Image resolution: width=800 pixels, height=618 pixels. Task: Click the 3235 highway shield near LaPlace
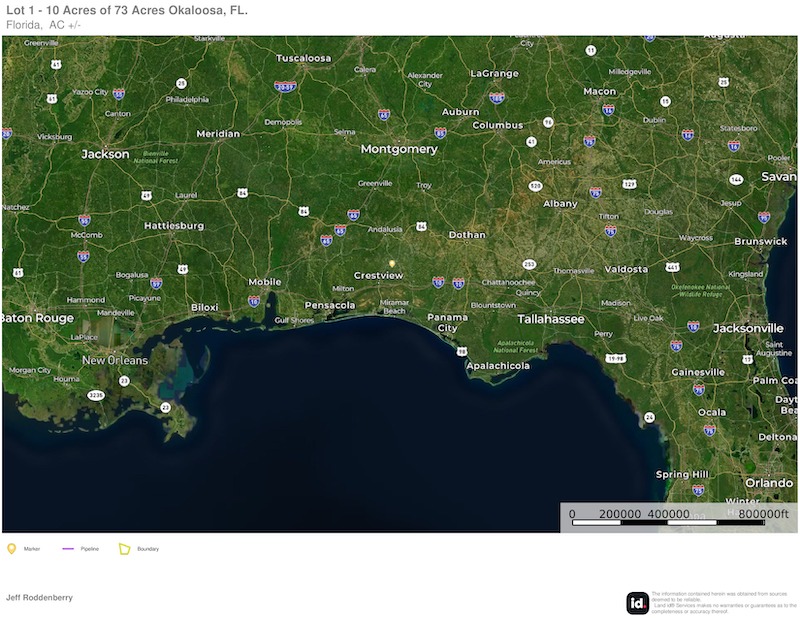[96, 395]
